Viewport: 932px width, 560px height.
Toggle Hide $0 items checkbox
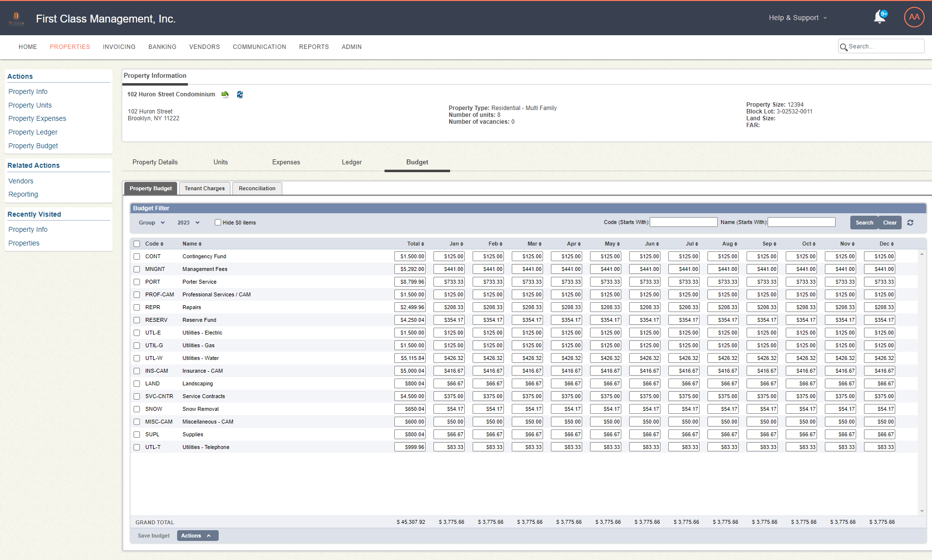click(218, 223)
